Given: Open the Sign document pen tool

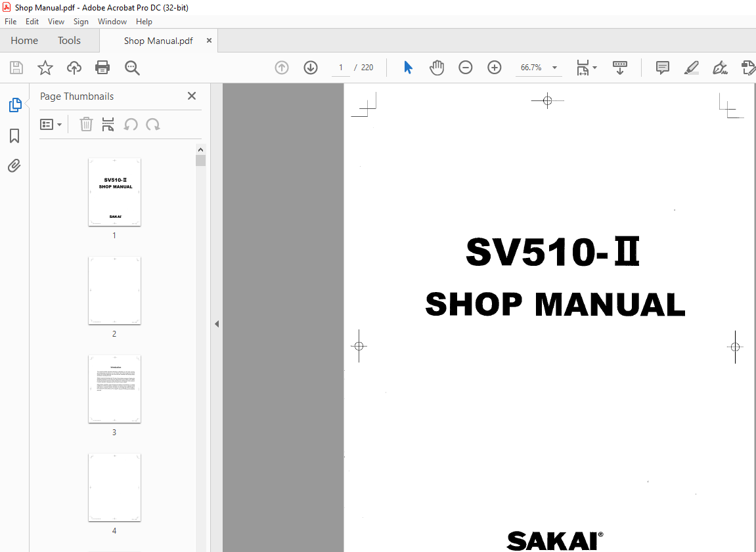Looking at the screenshot, I should point(720,68).
